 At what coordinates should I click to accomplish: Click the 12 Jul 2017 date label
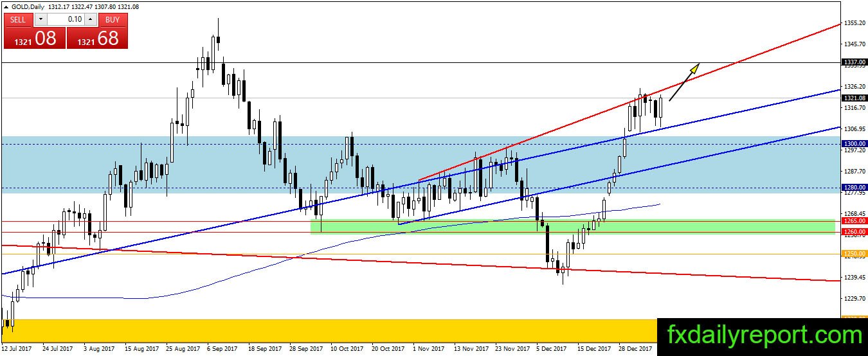tap(18, 349)
